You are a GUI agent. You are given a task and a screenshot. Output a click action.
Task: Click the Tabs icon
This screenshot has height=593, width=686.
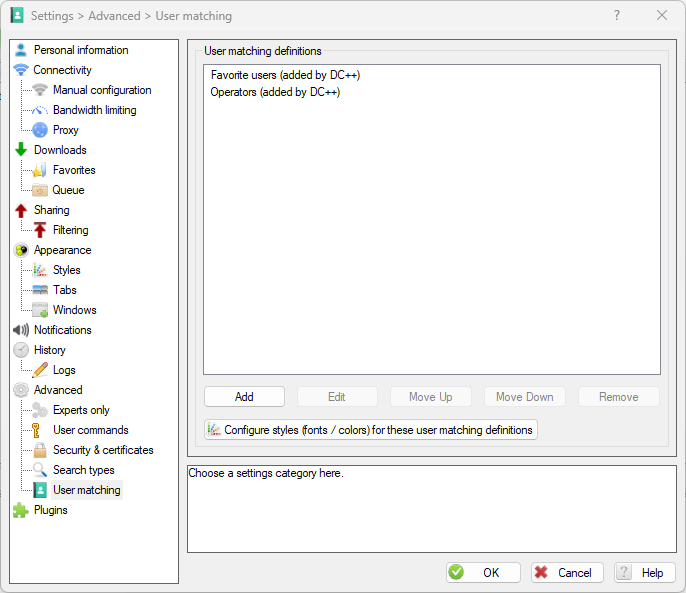coord(40,290)
